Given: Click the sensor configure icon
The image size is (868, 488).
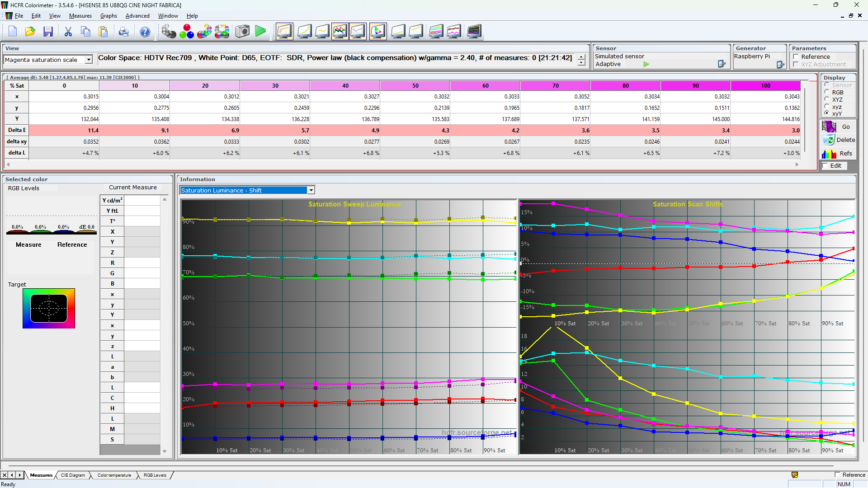Looking at the screenshot, I should 722,64.
